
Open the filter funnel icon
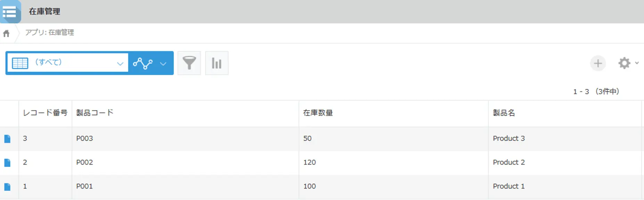click(x=189, y=63)
